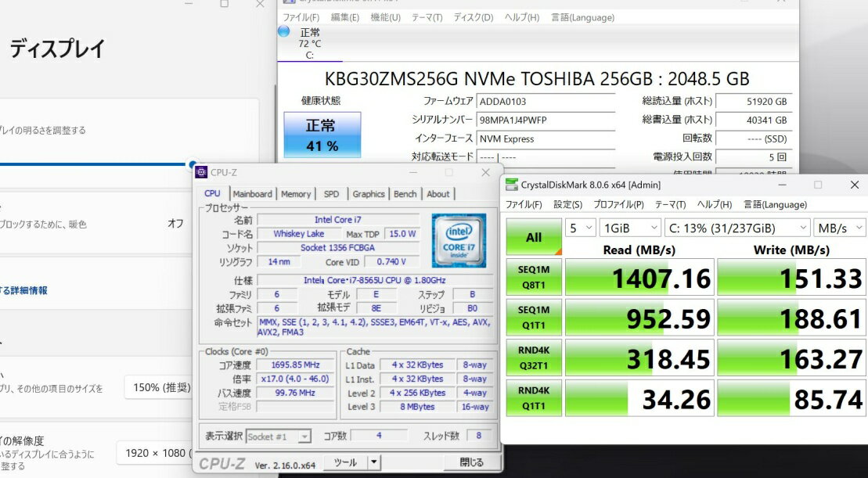Start the SEQ1M Q8T1 benchmark test
This screenshot has height=478, width=868.
[x=534, y=278]
